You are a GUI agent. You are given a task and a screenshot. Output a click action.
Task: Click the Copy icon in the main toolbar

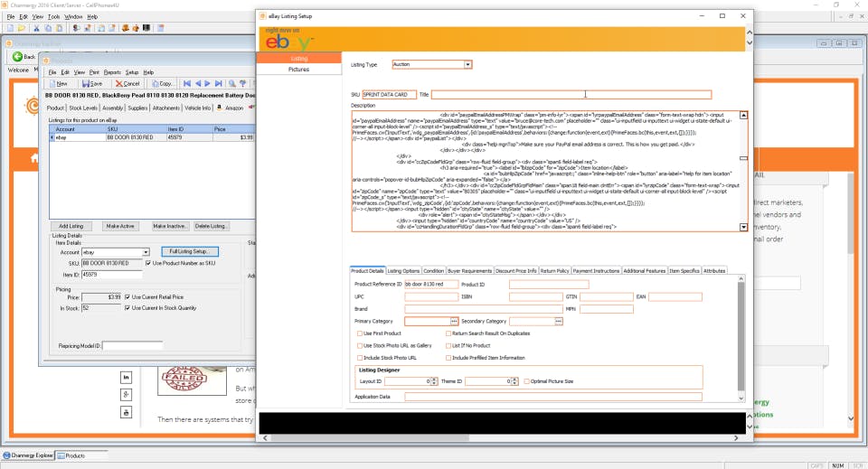tap(48, 28)
